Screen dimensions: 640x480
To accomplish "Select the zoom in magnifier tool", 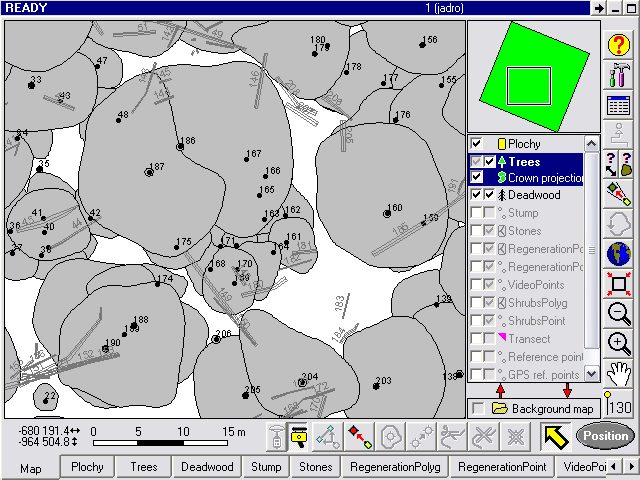I will tap(619, 344).
